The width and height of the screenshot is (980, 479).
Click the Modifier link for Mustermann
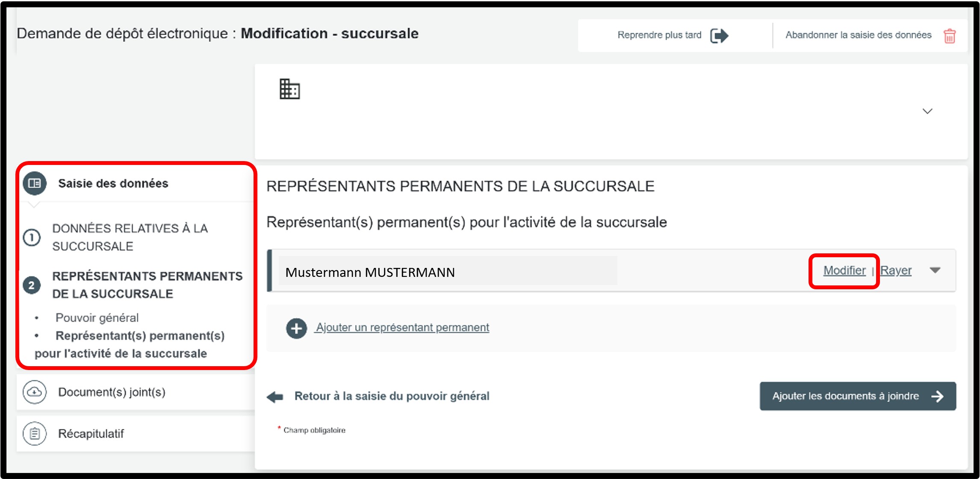tap(844, 270)
